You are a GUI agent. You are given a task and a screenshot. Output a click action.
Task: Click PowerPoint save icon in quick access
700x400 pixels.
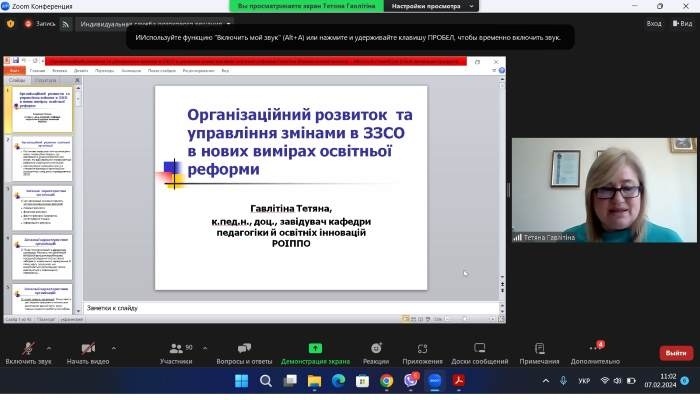pyautogui.click(x=16, y=61)
